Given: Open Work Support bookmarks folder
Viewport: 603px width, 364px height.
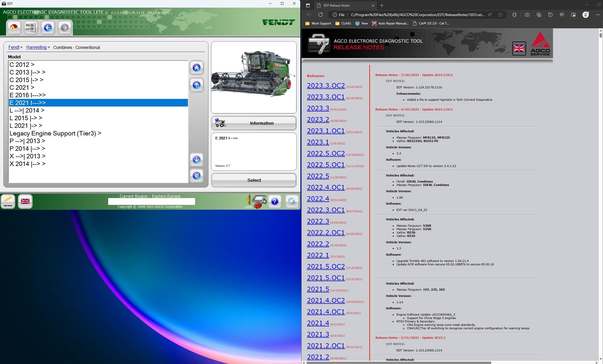Looking at the screenshot, I should coord(318,23).
